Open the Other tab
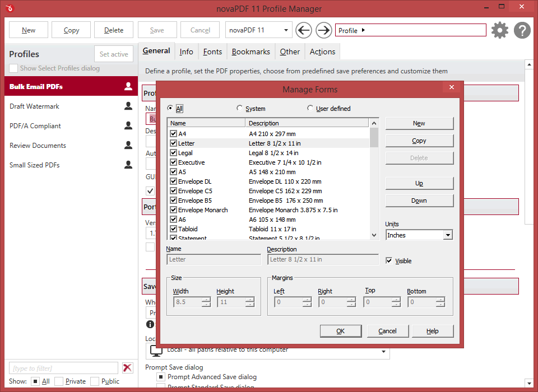Screen dimensions: 538x392 point(290,52)
